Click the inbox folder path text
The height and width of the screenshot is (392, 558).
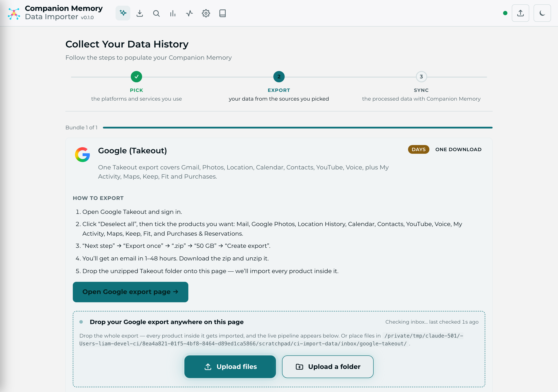[x=271, y=340]
